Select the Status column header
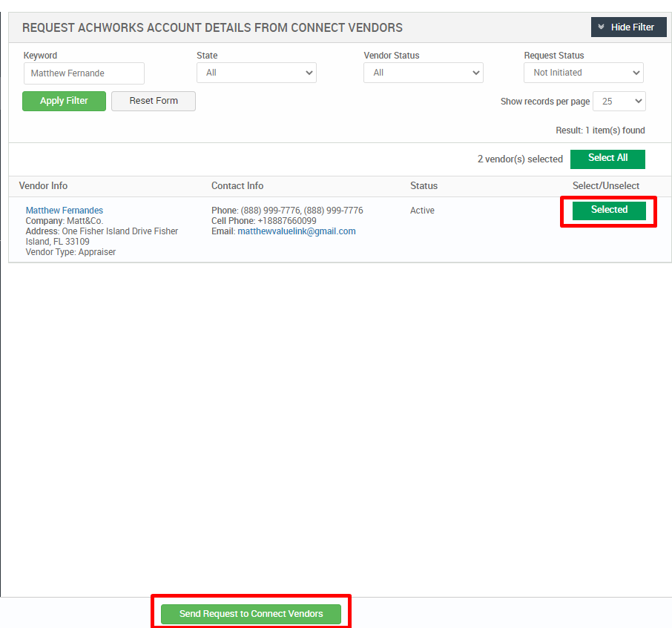The height and width of the screenshot is (628, 672). (424, 185)
